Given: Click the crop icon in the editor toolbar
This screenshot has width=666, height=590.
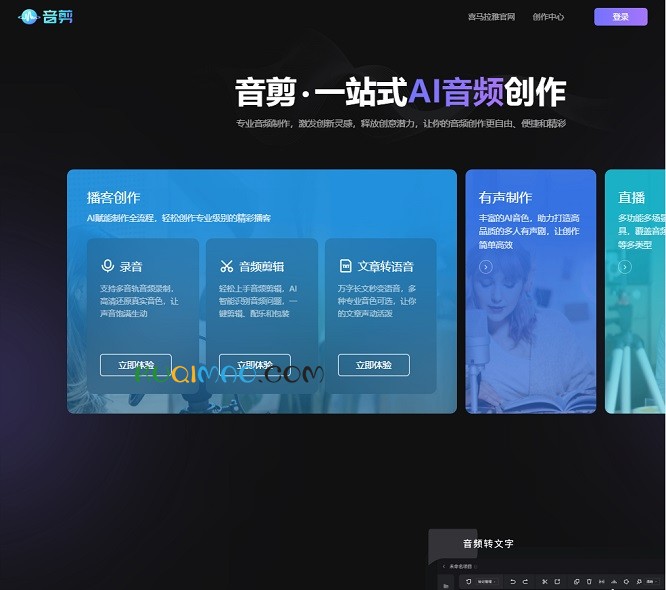Looking at the screenshot, I should click(557, 582).
